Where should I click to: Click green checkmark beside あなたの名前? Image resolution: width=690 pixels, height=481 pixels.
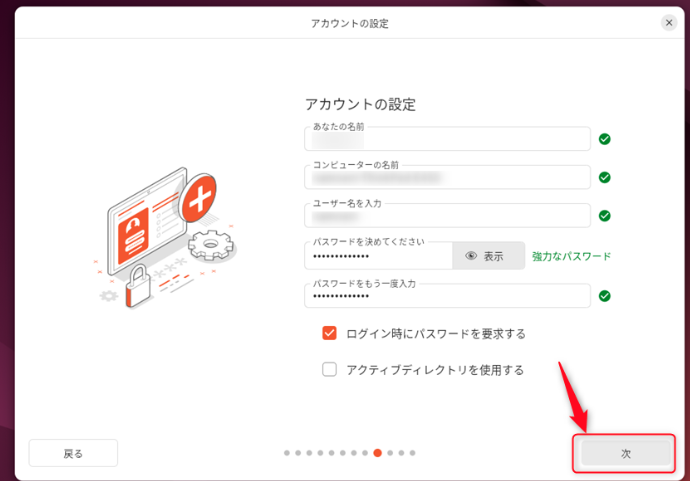(x=605, y=139)
